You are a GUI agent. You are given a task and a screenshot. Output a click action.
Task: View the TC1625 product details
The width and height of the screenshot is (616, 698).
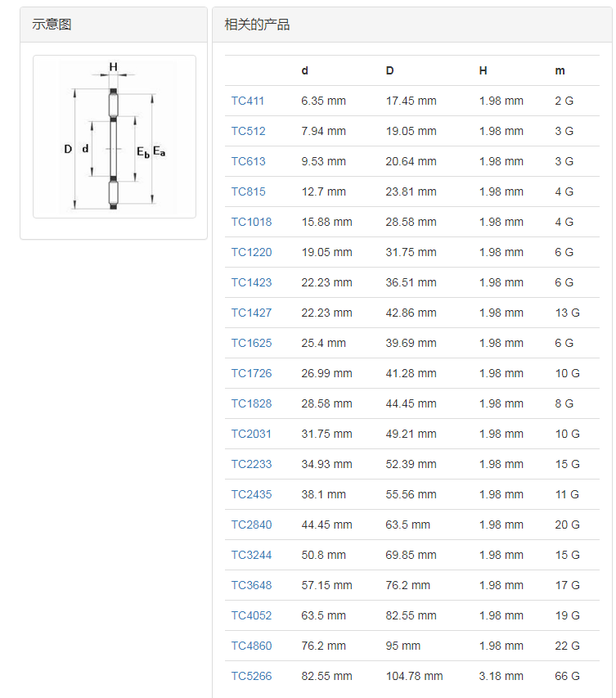click(249, 343)
